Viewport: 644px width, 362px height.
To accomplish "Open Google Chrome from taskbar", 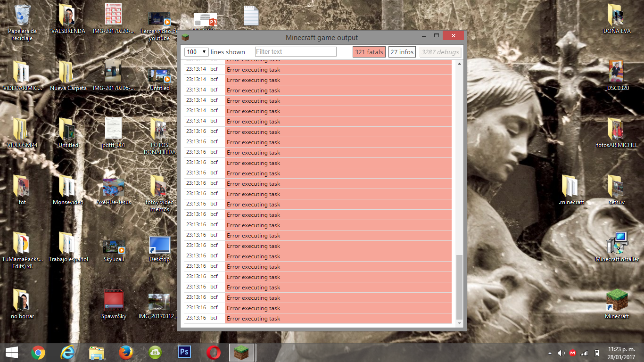I will 38,353.
